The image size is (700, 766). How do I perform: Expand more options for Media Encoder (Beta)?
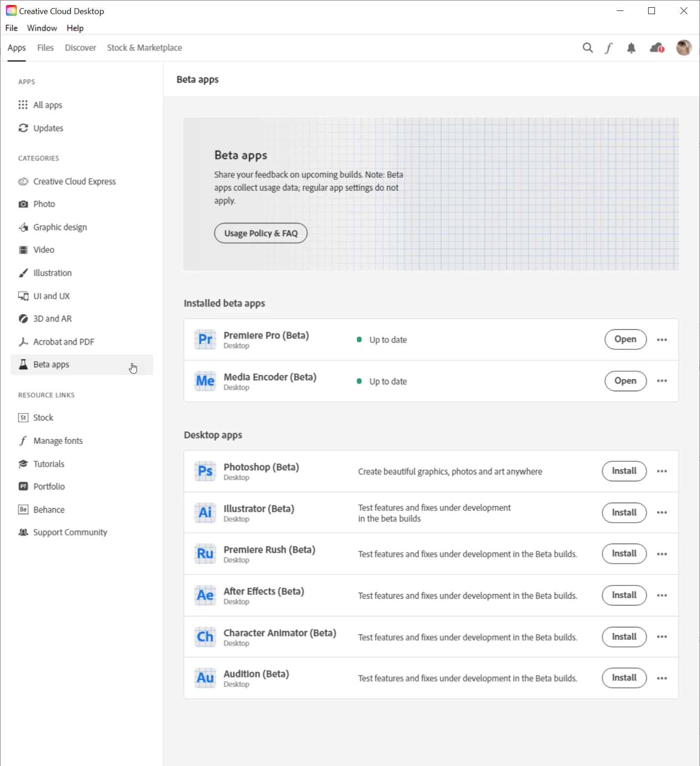pos(662,381)
